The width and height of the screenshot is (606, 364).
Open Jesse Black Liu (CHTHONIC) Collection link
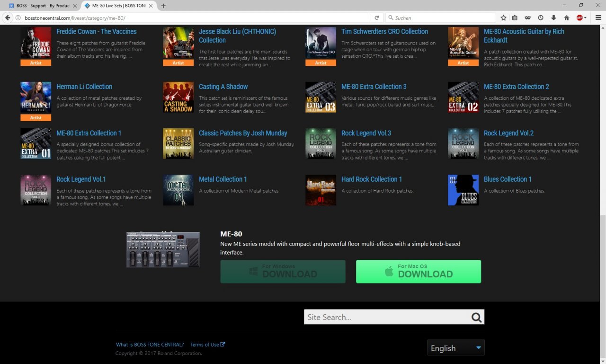tap(237, 36)
